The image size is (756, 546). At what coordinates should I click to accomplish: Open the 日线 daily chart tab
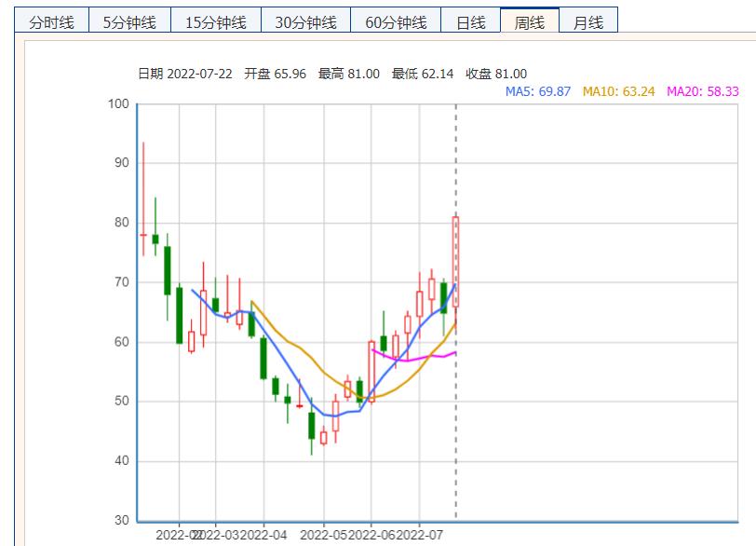pyautogui.click(x=470, y=22)
